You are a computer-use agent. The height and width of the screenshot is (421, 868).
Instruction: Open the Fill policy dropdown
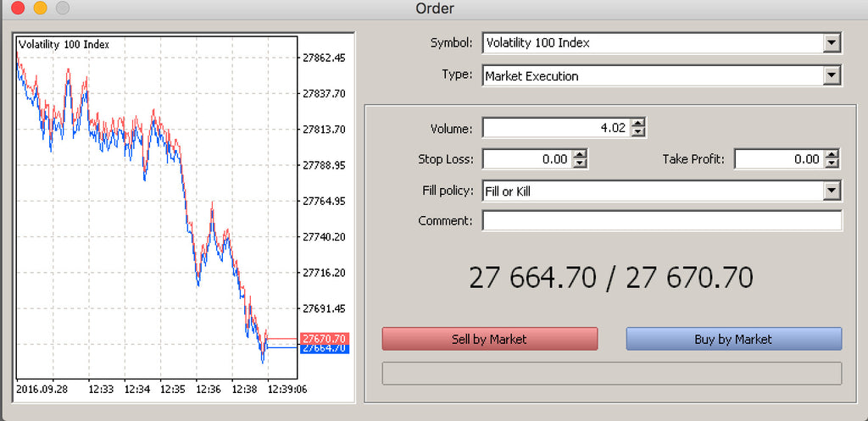pos(832,191)
